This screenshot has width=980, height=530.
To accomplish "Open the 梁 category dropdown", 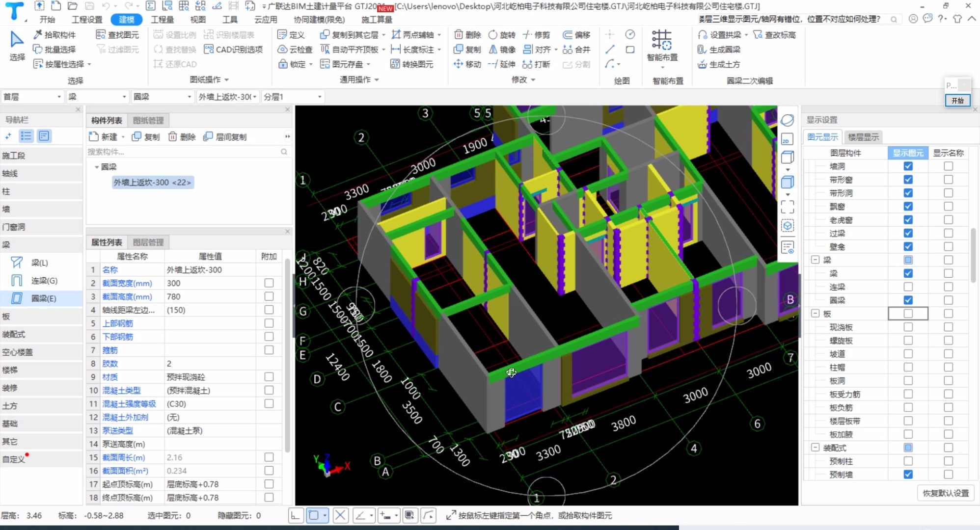I will pyautogui.click(x=97, y=97).
